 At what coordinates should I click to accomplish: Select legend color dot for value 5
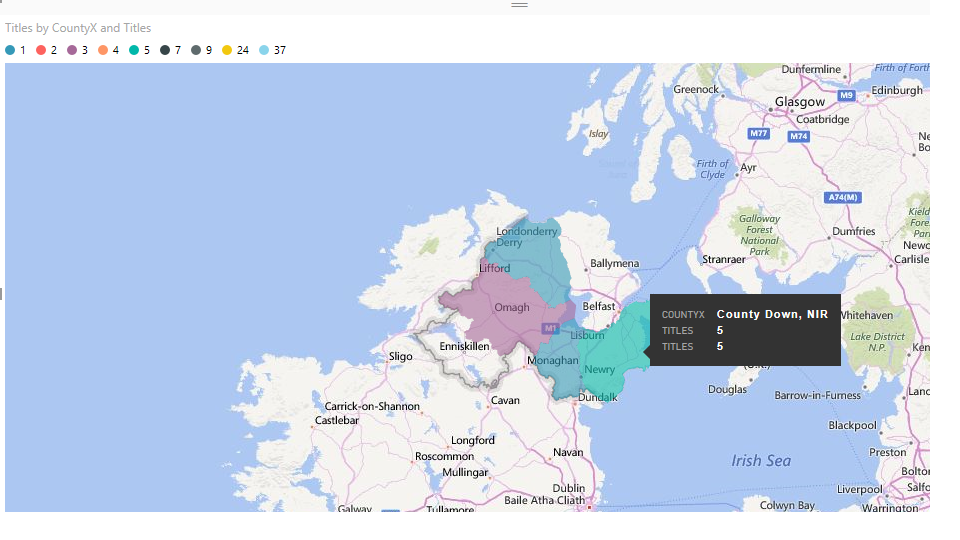coord(134,50)
